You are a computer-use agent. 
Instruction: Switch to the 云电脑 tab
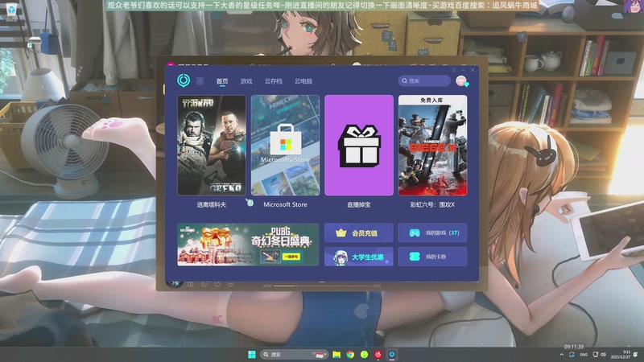[303, 81]
